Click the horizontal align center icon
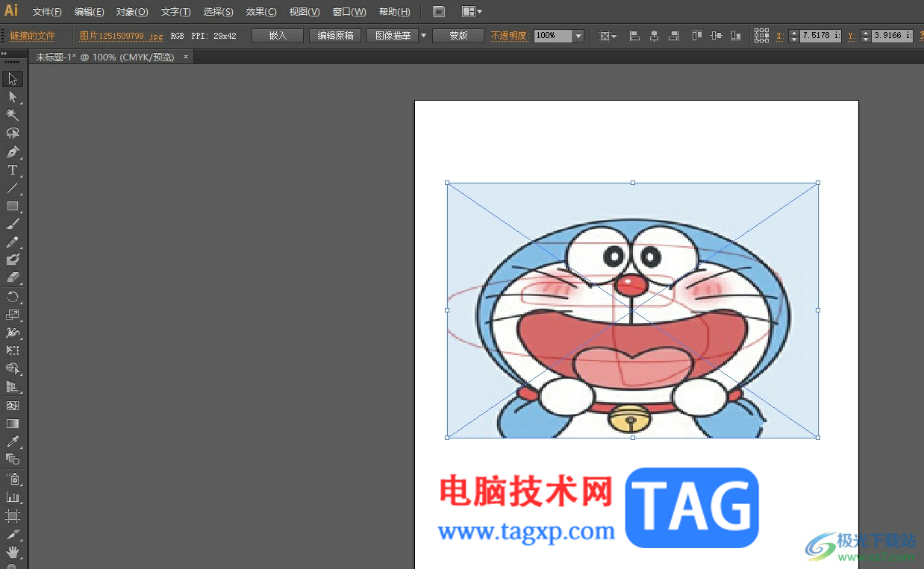924x569 pixels. point(655,36)
